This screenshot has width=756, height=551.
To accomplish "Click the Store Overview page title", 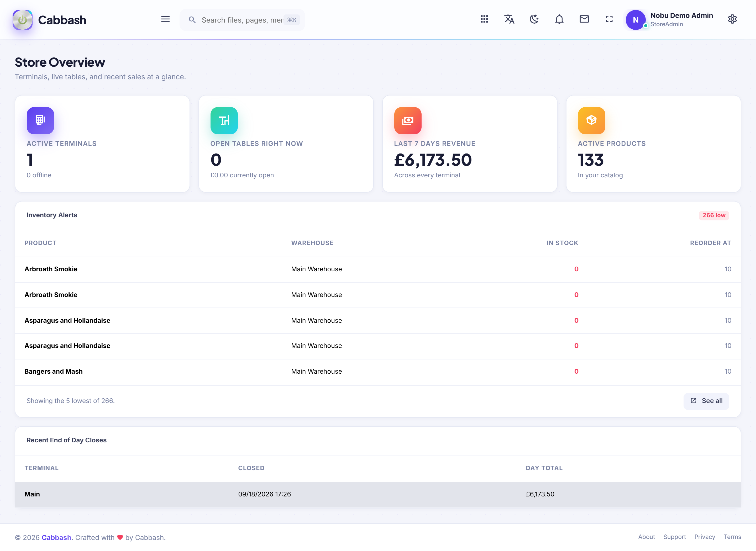I will (x=60, y=62).
